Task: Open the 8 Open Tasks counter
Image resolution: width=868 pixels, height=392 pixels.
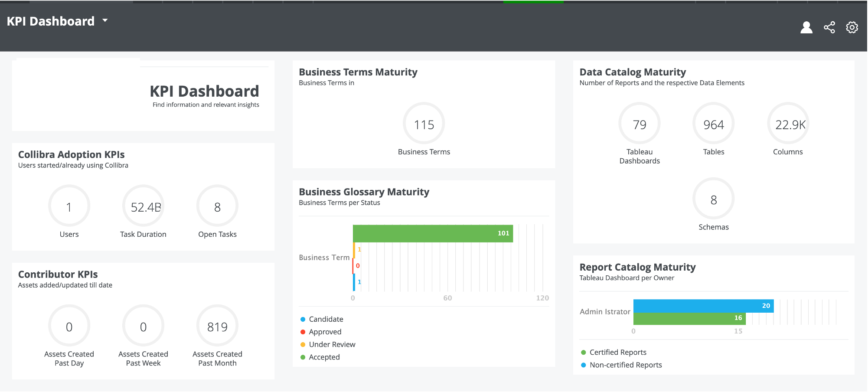Action: tap(217, 206)
